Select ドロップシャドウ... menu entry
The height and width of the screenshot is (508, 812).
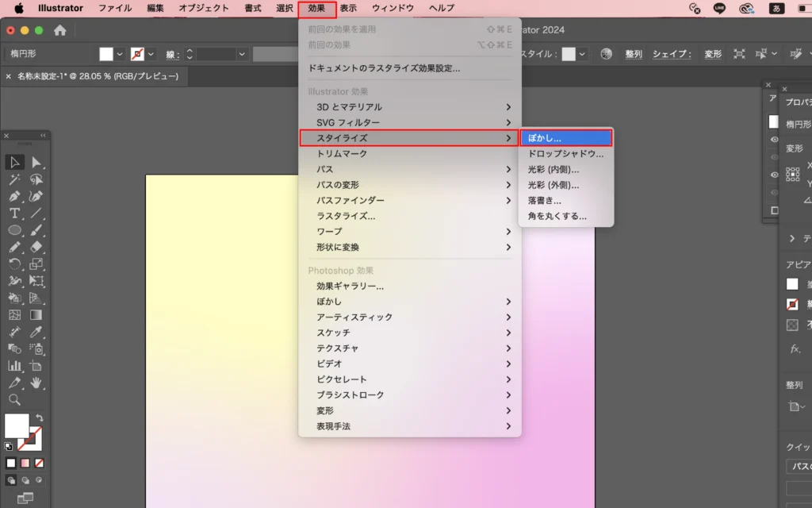click(565, 154)
